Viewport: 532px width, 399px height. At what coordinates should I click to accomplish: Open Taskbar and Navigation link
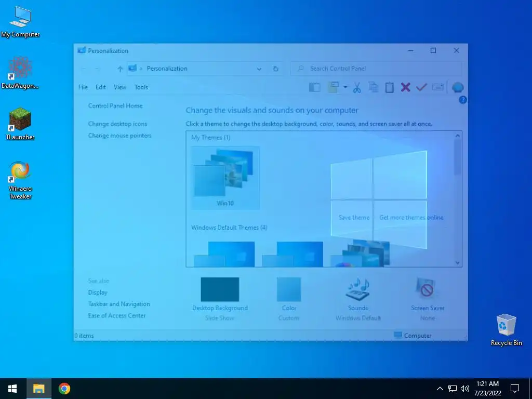coord(119,304)
